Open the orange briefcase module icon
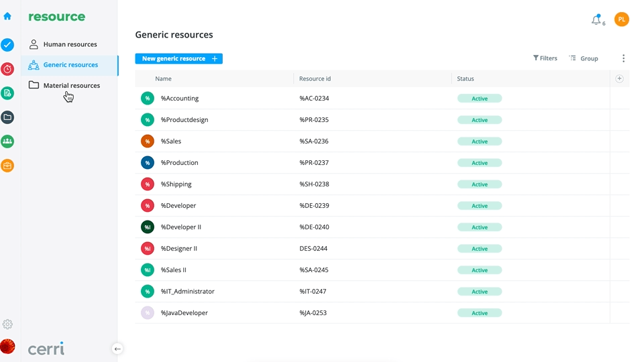Viewport: 644px width, 362px height. click(7, 166)
